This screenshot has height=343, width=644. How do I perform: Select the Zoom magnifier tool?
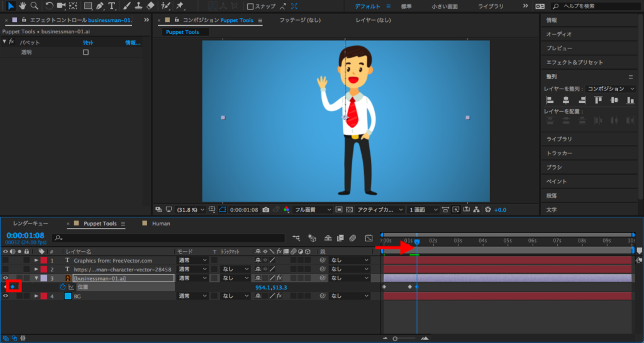click(34, 6)
